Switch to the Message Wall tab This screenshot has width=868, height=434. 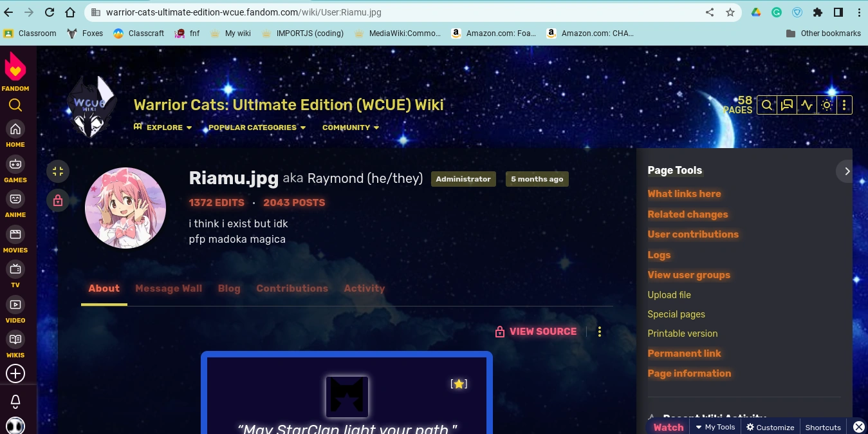169,288
